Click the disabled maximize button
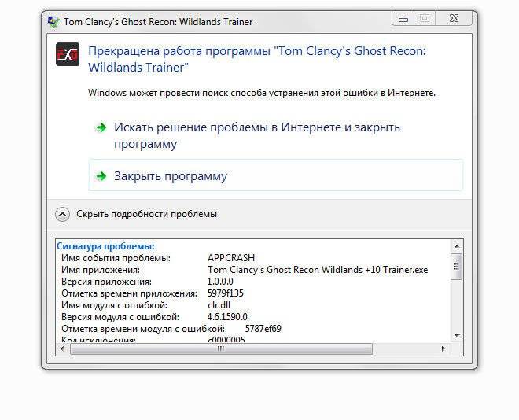The width and height of the screenshot is (519, 420). click(x=425, y=19)
